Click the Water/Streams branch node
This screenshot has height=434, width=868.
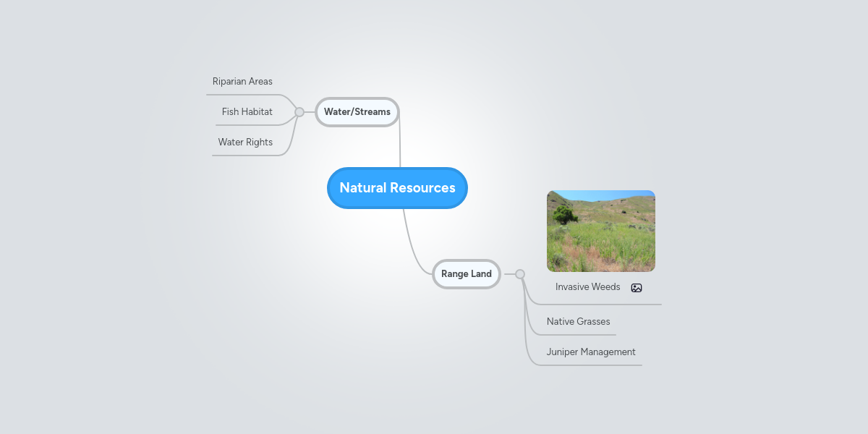357,112
